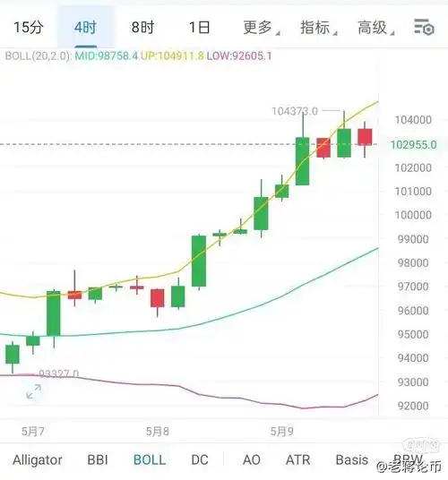The width and height of the screenshot is (448, 480).
Task: Select the AO oscillator indicator
Action: (252, 459)
